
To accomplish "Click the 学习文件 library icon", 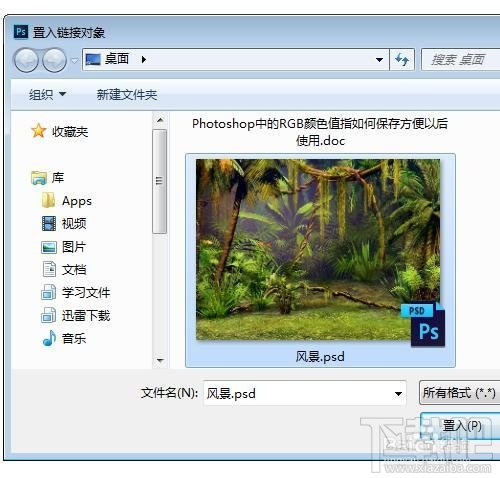I will [x=48, y=292].
